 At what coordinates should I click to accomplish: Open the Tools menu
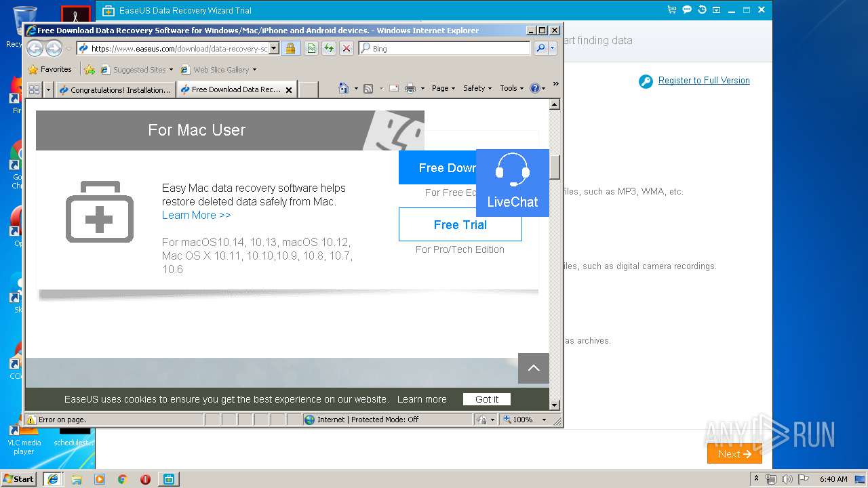click(x=512, y=88)
